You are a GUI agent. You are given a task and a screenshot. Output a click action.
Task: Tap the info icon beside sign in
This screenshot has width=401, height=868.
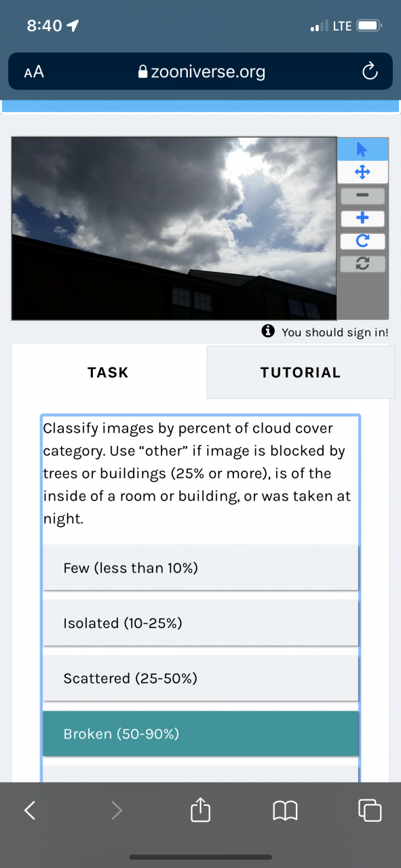(268, 331)
